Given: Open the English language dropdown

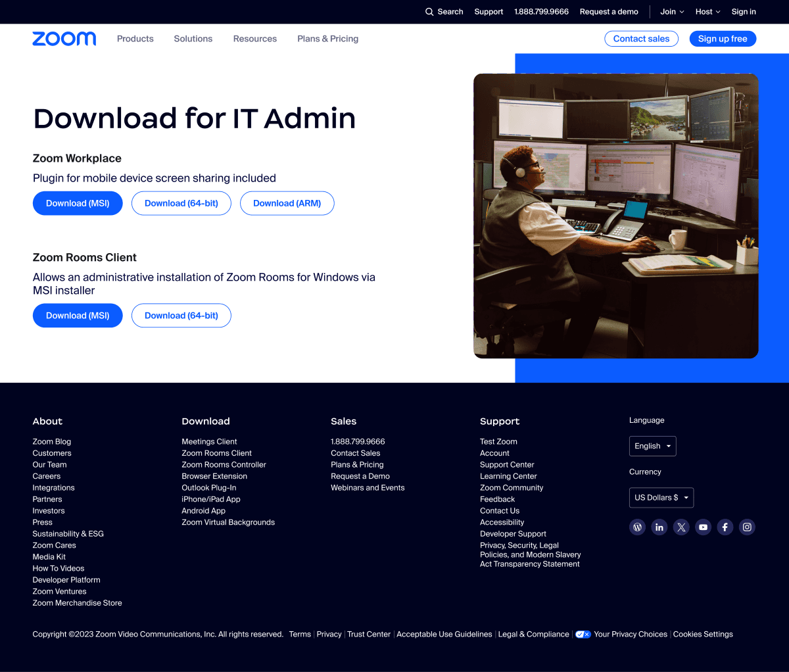Looking at the screenshot, I should point(652,446).
